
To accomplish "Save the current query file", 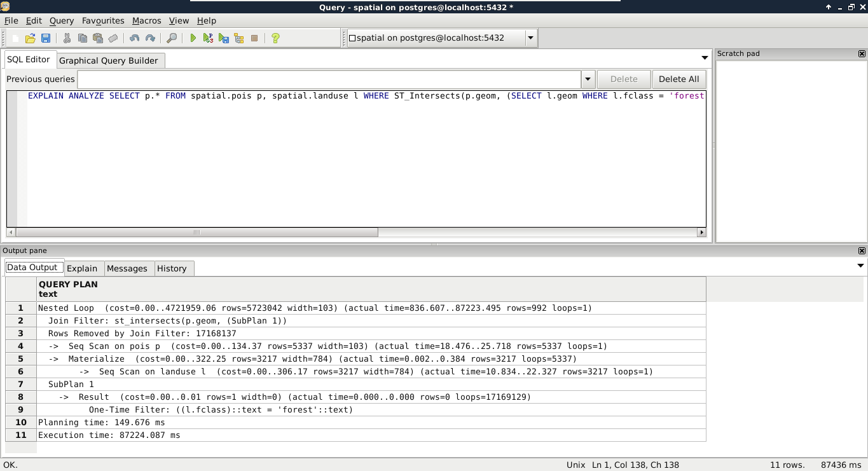I will 46,38.
